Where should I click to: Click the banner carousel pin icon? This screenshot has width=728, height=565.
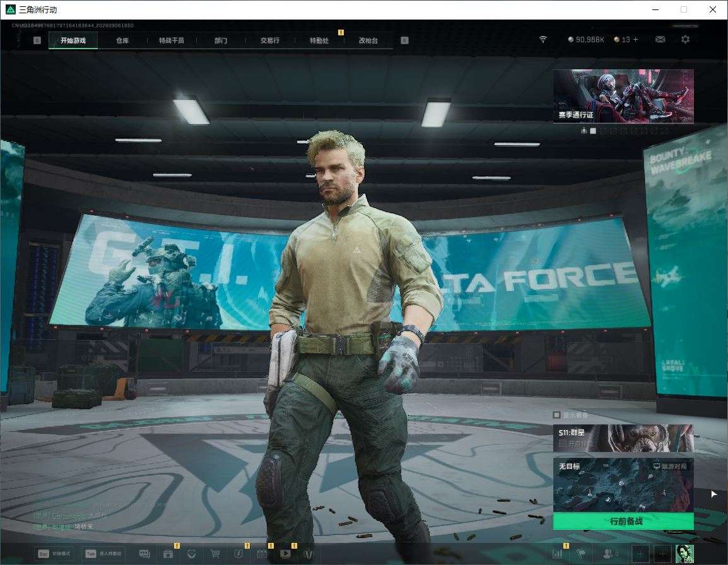(x=584, y=131)
